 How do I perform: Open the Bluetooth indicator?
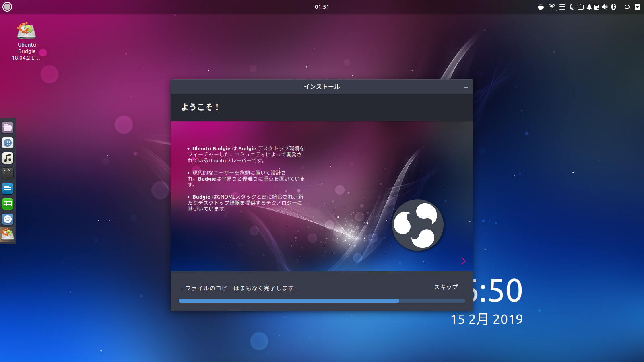click(614, 7)
